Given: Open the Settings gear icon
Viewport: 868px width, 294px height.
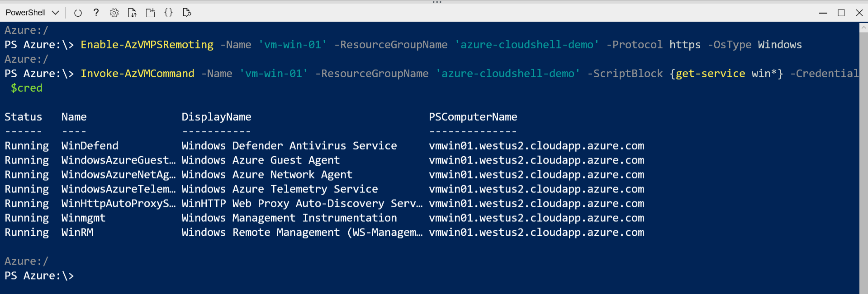Looking at the screenshot, I should pyautogui.click(x=114, y=13).
